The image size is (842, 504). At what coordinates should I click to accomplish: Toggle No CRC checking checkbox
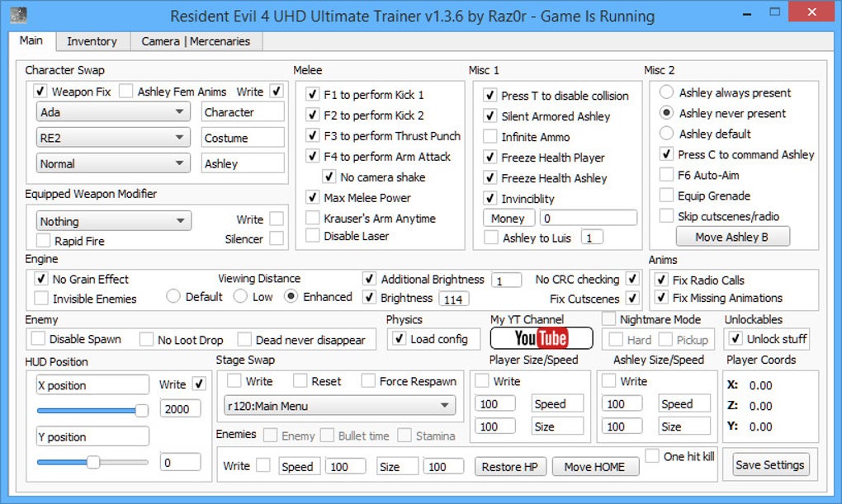click(633, 279)
